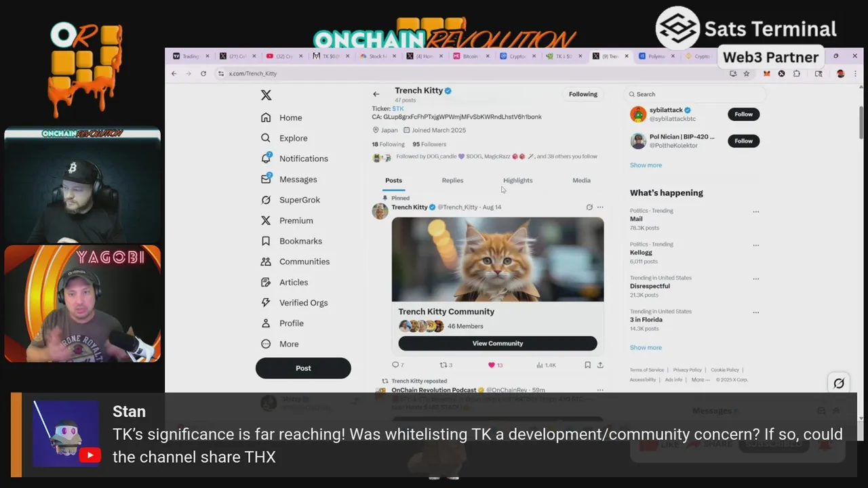Select the Media tab
Image resolution: width=868 pixels, height=488 pixels.
tap(581, 180)
